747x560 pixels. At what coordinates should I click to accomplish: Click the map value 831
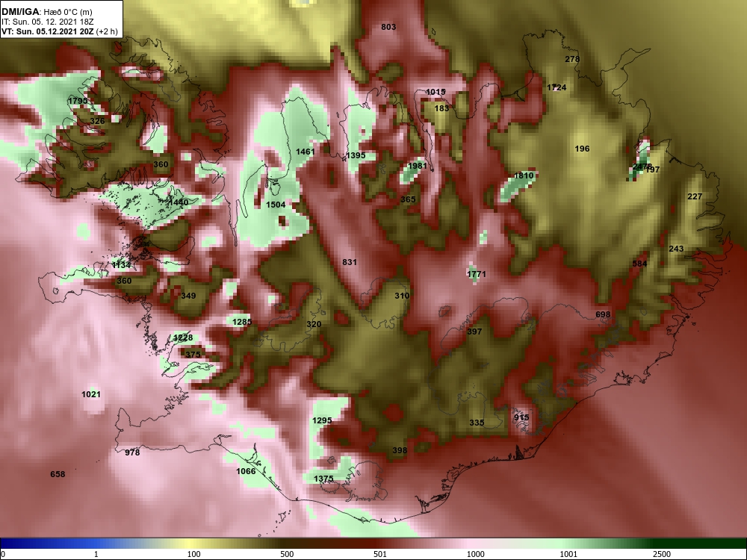click(x=350, y=262)
